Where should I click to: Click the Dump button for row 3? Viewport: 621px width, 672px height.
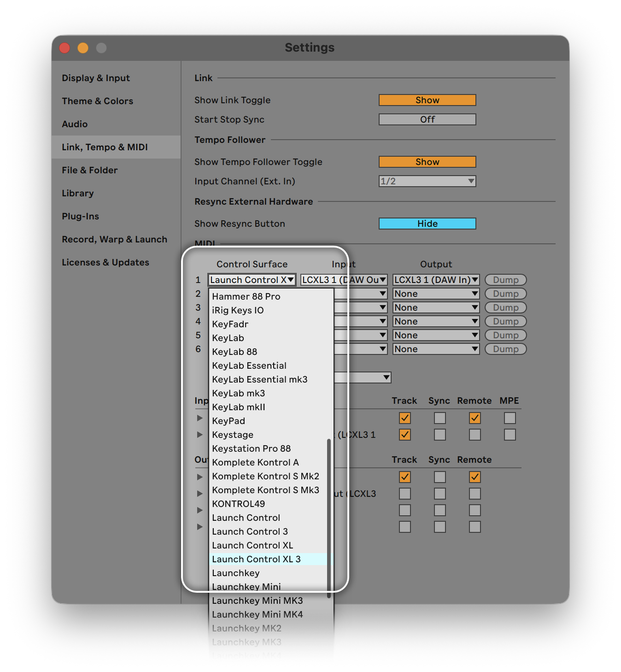tap(505, 307)
